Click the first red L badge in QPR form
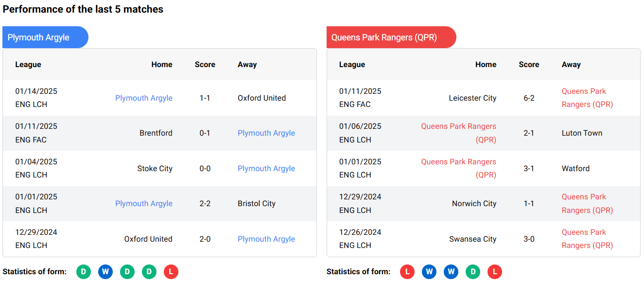This screenshot has width=644, height=282. [x=407, y=272]
